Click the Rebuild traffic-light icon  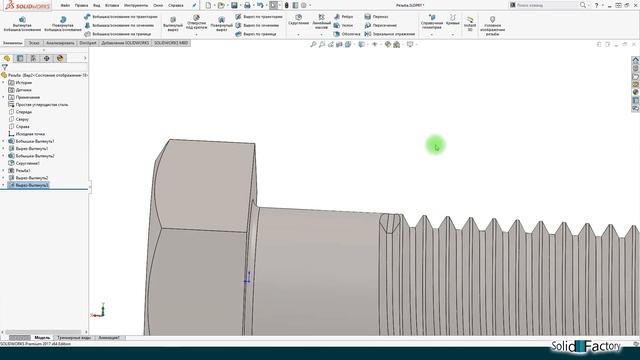click(287, 5)
